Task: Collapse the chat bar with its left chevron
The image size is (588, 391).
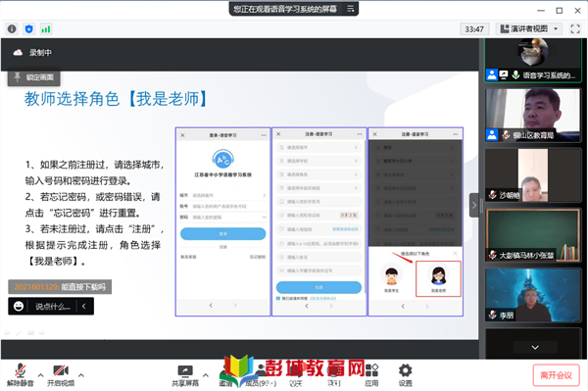Action: coord(84,307)
